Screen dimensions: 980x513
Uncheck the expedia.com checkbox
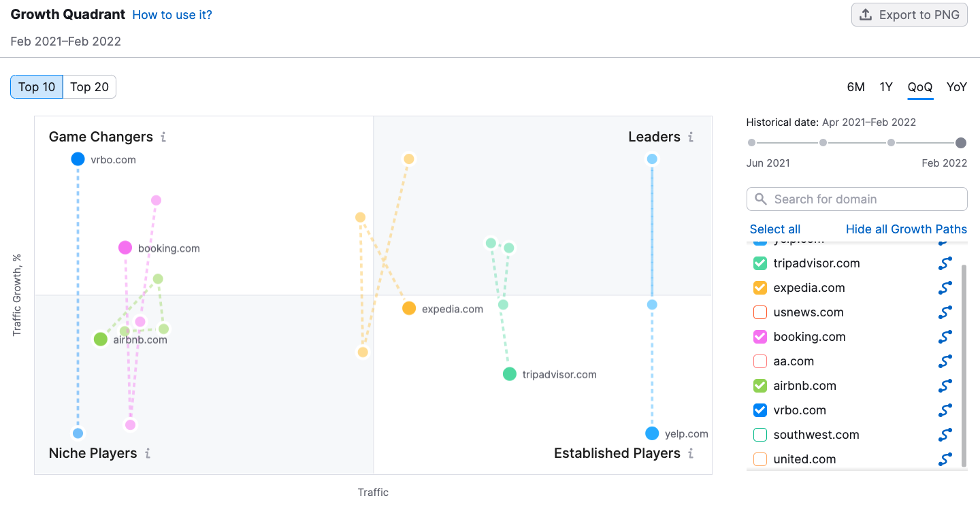click(x=760, y=288)
